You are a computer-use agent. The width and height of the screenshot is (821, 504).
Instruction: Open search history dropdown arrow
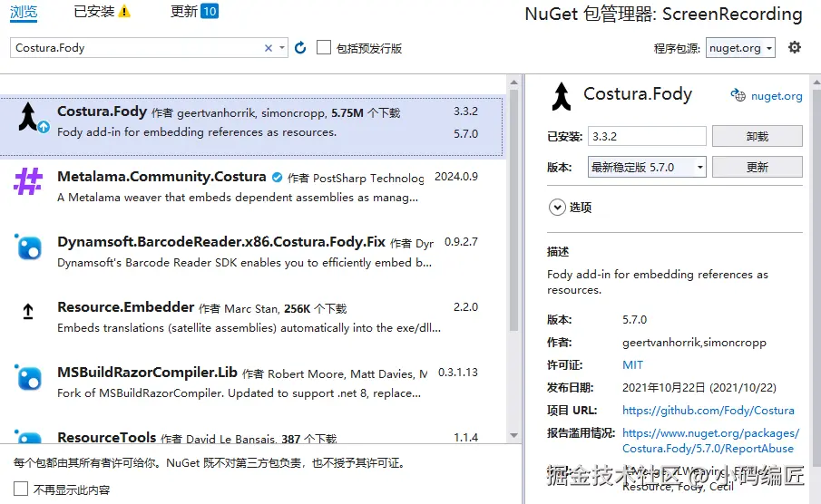[x=282, y=48]
